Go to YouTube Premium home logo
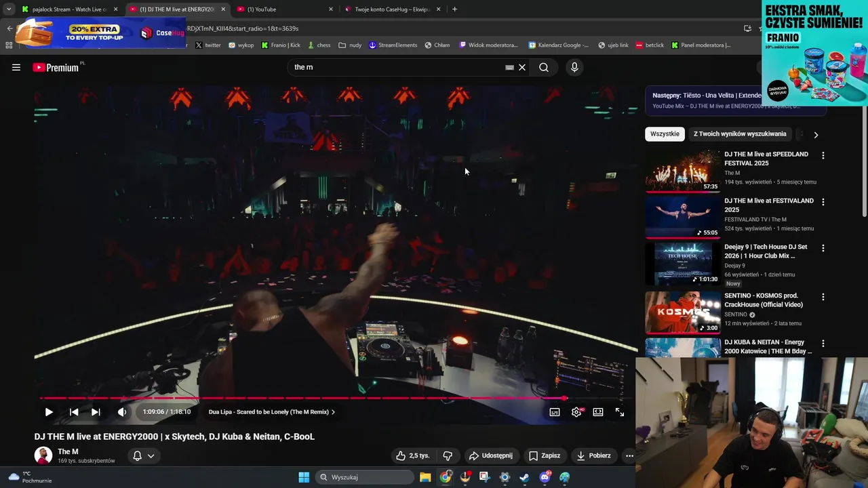The height and width of the screenshot is (488, 868). tap(56, 67)
